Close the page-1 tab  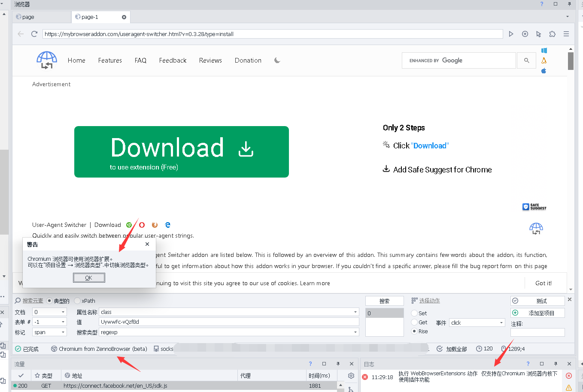124,17
